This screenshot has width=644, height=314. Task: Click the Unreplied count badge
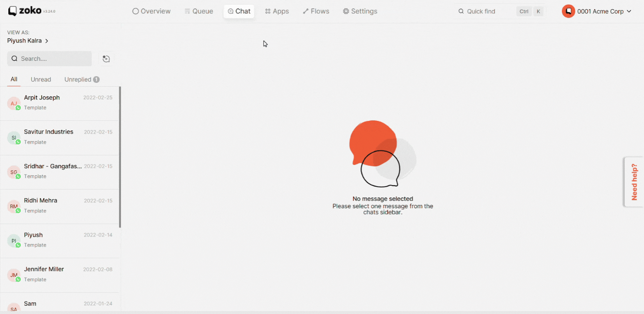click(x=96, y=80)
